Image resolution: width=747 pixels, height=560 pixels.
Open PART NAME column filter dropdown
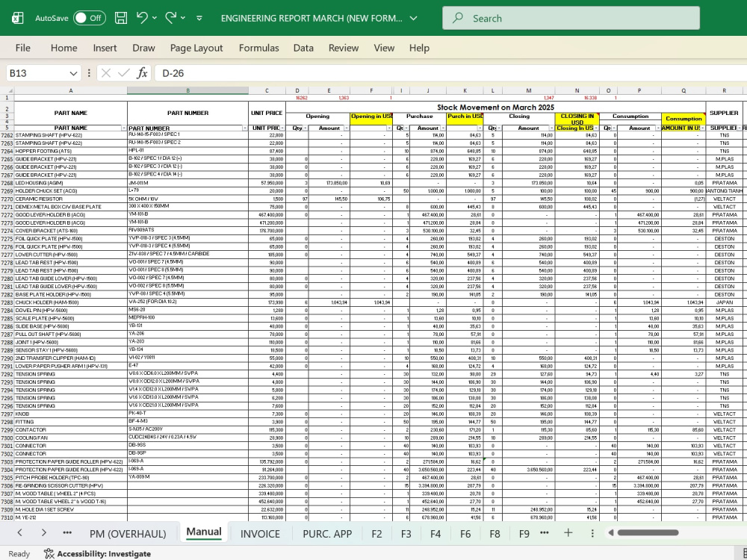tap(124, 128)
